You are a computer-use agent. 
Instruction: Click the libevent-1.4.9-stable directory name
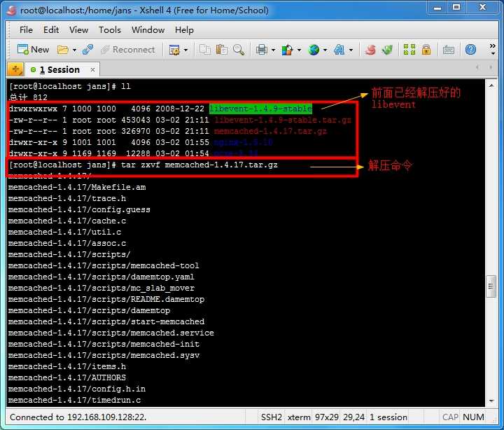tap(260, 109)
